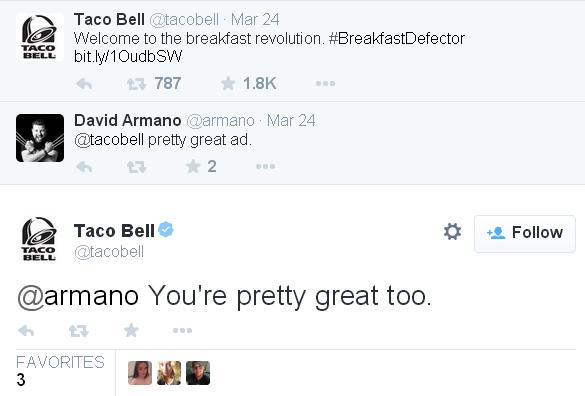Screen dimensions: 585x396
Task: Follow the Taco Bell account
Action: pyautogui.click(x=525, y=234)
